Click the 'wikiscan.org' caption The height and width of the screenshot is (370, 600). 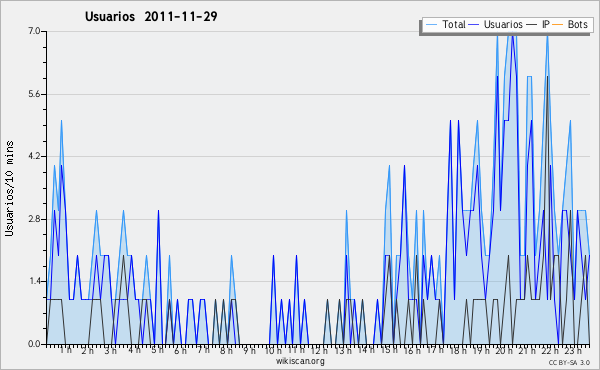300,361
